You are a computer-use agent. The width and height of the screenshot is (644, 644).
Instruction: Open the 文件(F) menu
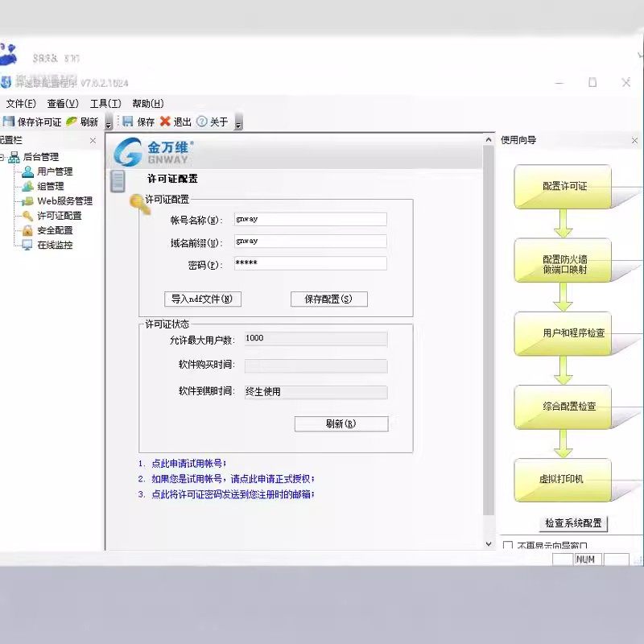click(21, 104)
